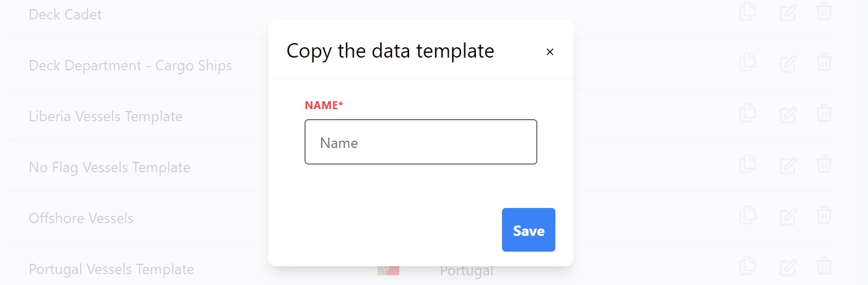Edit the No Flag Vessels Template
This screenshot has height=285, width=868.
[787, 164]
